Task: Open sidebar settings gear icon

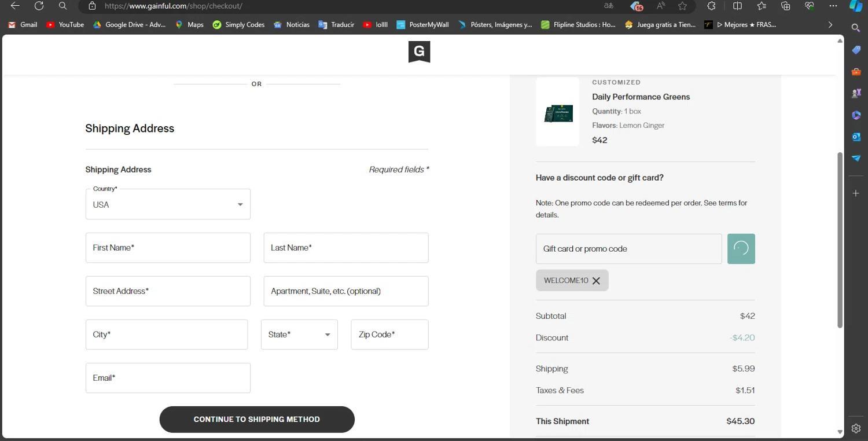Action: [856, 428]
